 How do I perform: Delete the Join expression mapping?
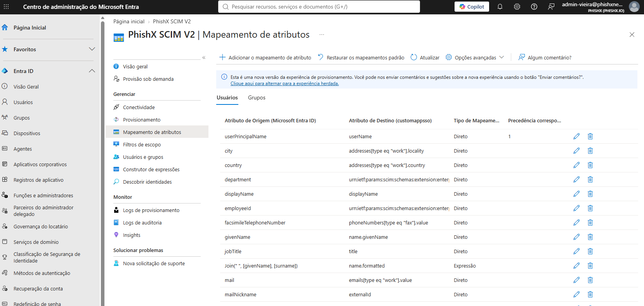point(590,266)
